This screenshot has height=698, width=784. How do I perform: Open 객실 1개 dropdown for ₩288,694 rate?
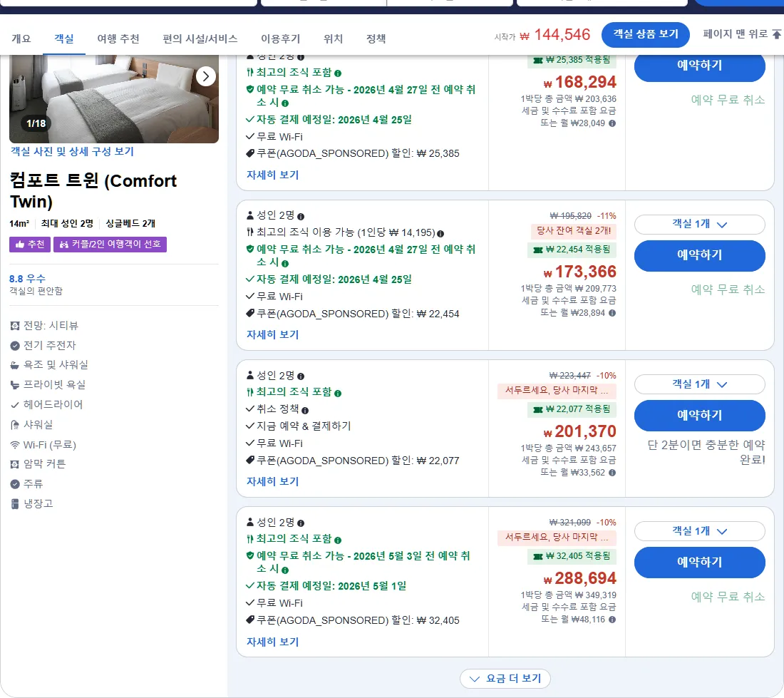coord(699,531)
